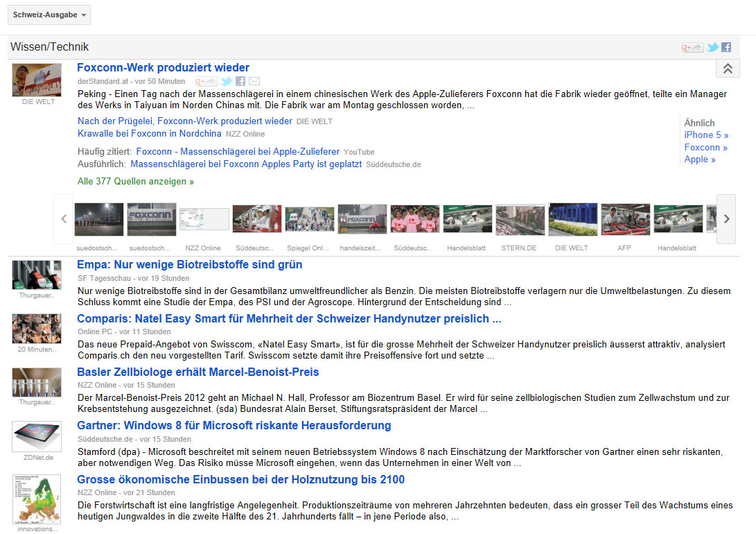Open handelszeitung Foxconn carousel image

coord(362,219)
